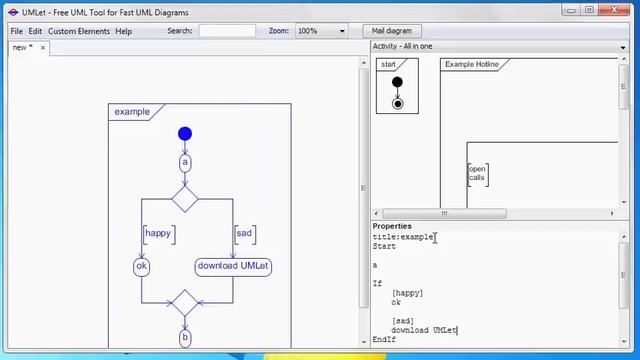Click the 'If' line in Properties

[x=377, y=284]
